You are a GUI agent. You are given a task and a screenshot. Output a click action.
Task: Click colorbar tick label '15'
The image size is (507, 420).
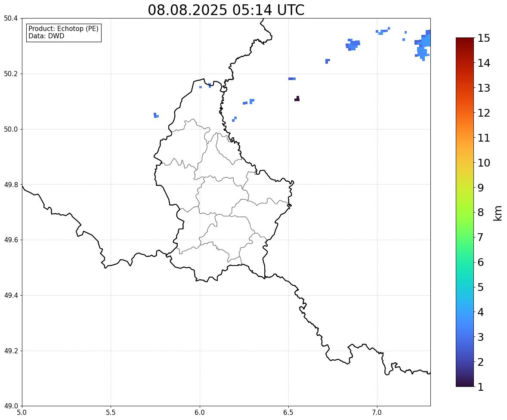coord(484,38)
